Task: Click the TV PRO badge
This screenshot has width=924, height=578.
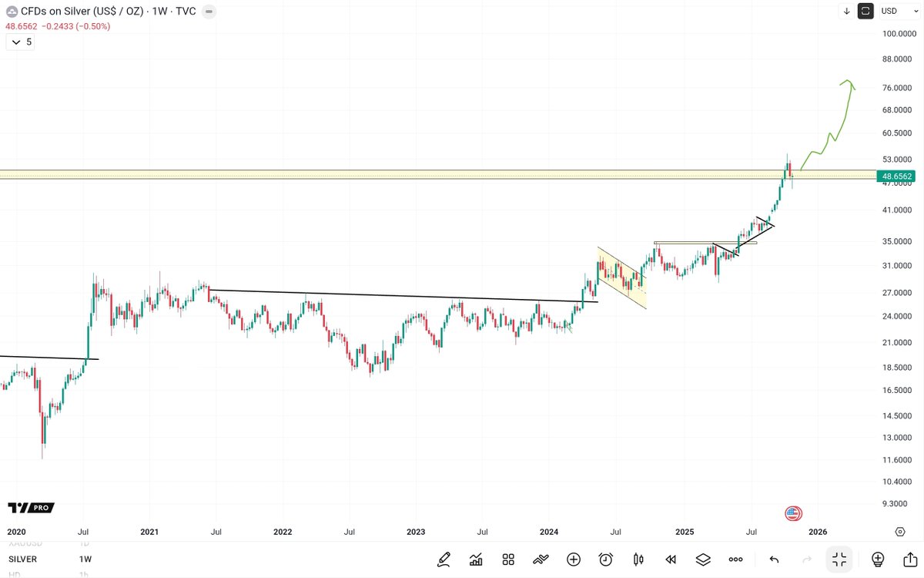Action: [29, 508]
